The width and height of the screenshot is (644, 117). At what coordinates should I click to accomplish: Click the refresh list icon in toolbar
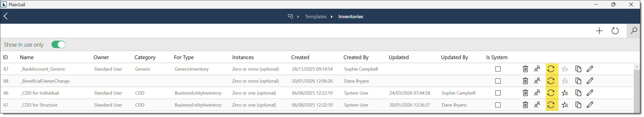pos(615,31)
